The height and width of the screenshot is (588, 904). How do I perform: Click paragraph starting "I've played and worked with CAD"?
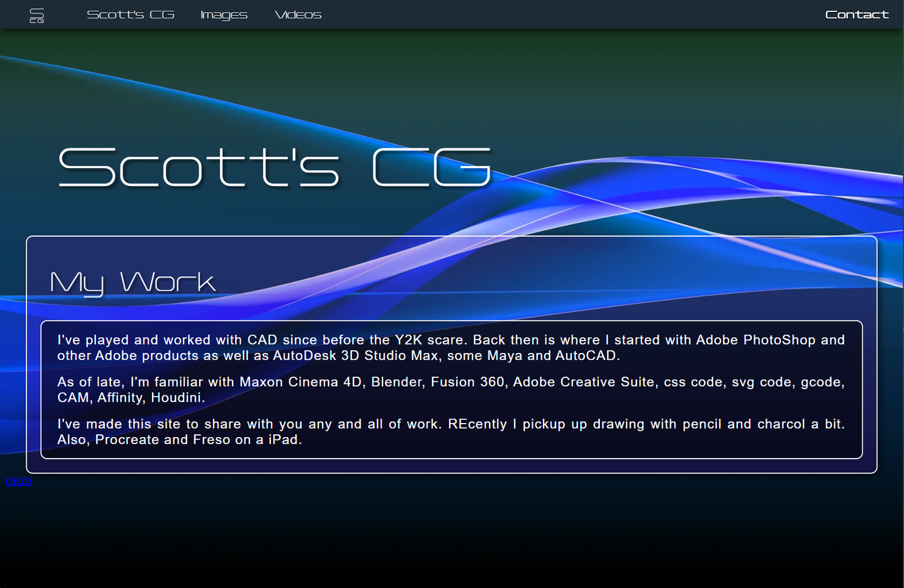click(x=451, y=347)
